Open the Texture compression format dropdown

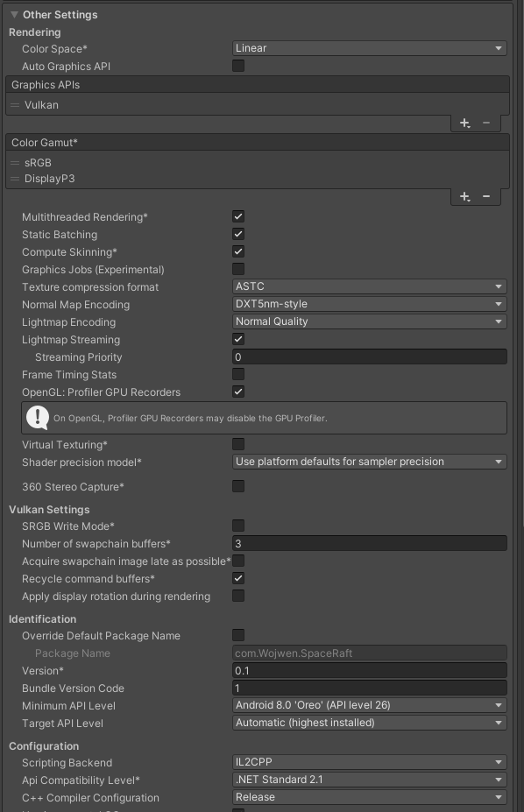tap(368, 286)
